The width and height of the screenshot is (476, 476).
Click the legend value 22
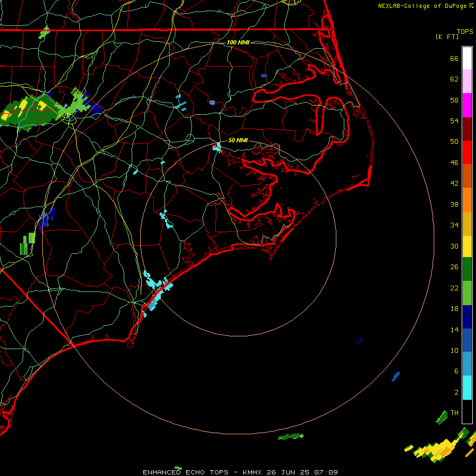[454, 288]
